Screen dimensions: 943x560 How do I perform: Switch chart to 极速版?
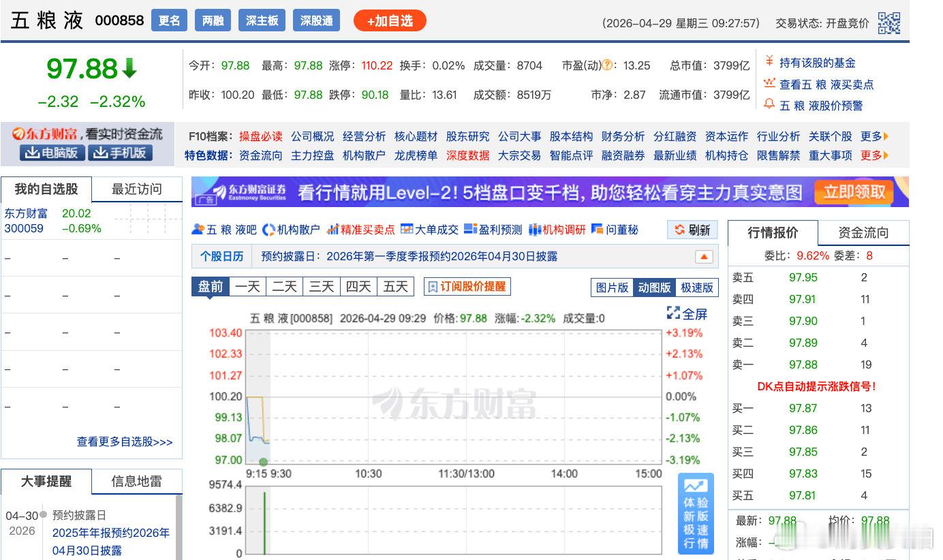pyautogui.click(x=696, y=287)
